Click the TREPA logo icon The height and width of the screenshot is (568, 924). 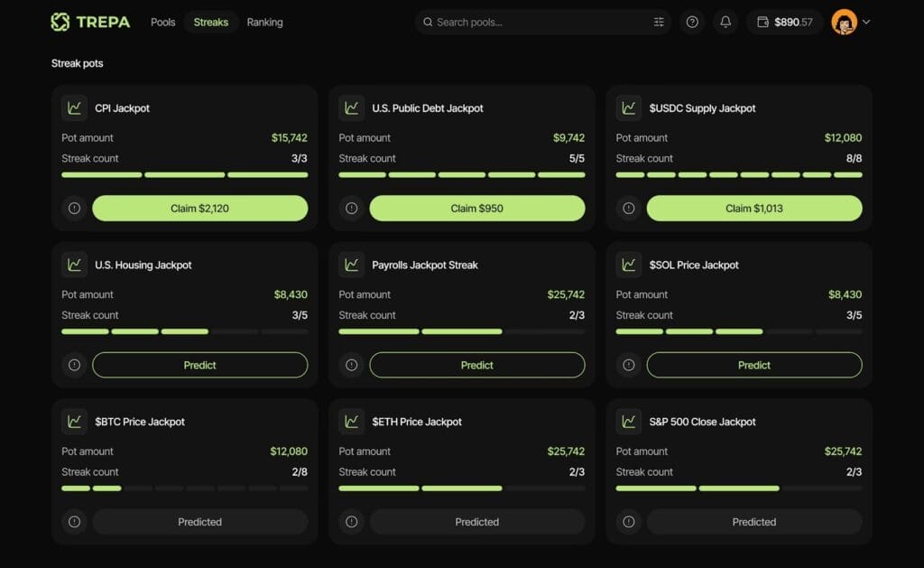[x=60, y=22]
